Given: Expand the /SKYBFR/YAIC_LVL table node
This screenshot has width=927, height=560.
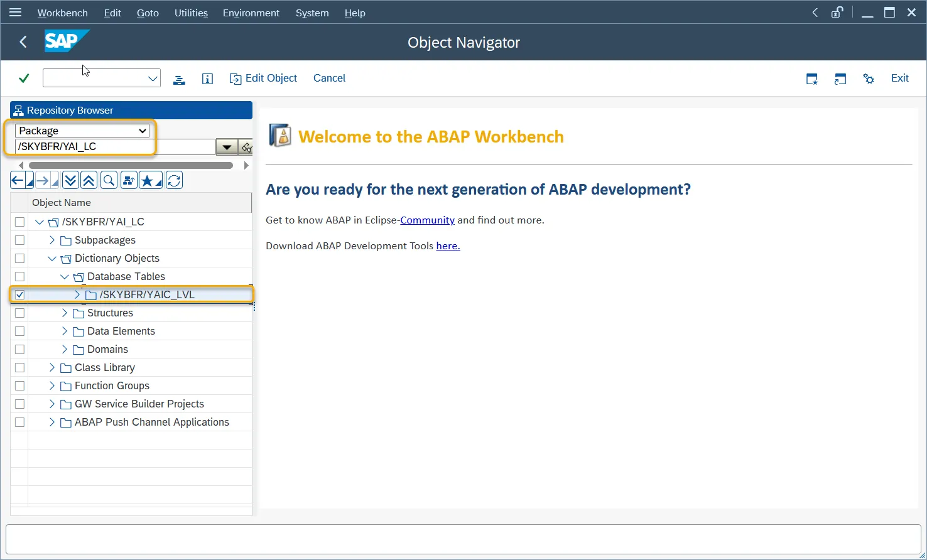Looking at the screenshot, I should (x=77, y=294).
